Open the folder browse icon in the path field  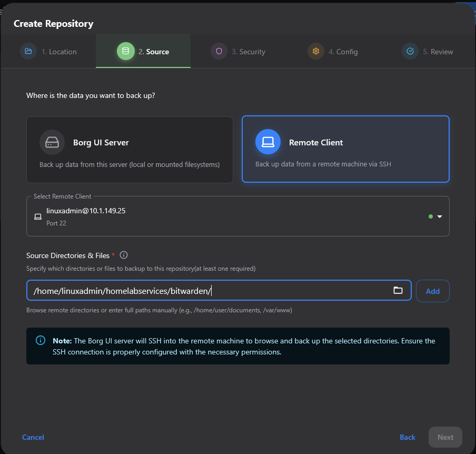point(399,290)
